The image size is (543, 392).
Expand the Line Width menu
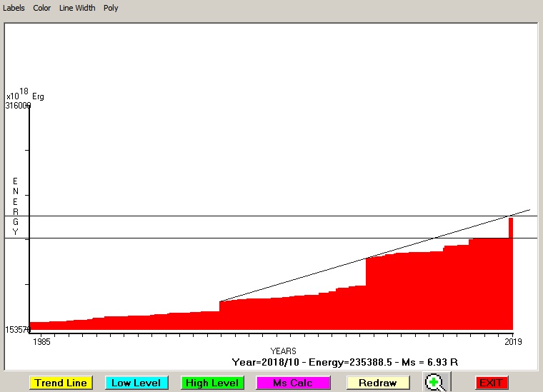(77, 8)
